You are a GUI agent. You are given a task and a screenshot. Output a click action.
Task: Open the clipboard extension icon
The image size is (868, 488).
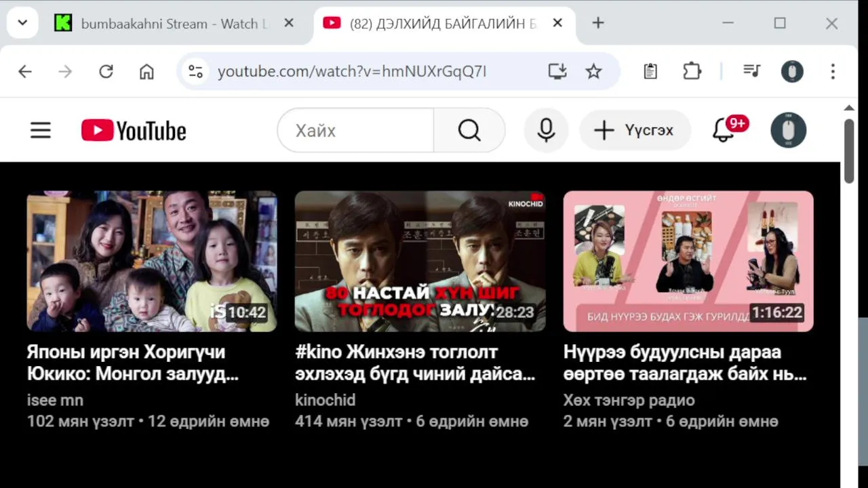coord(650,71)
